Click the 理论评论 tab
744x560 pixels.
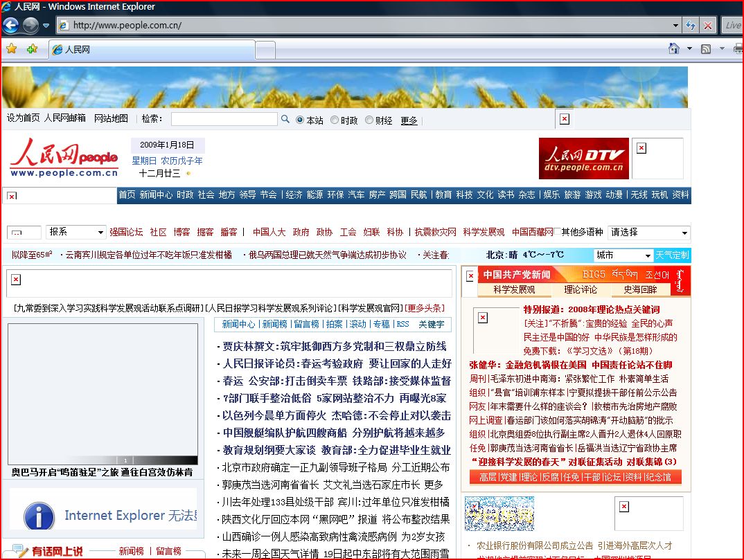(581, 290)
